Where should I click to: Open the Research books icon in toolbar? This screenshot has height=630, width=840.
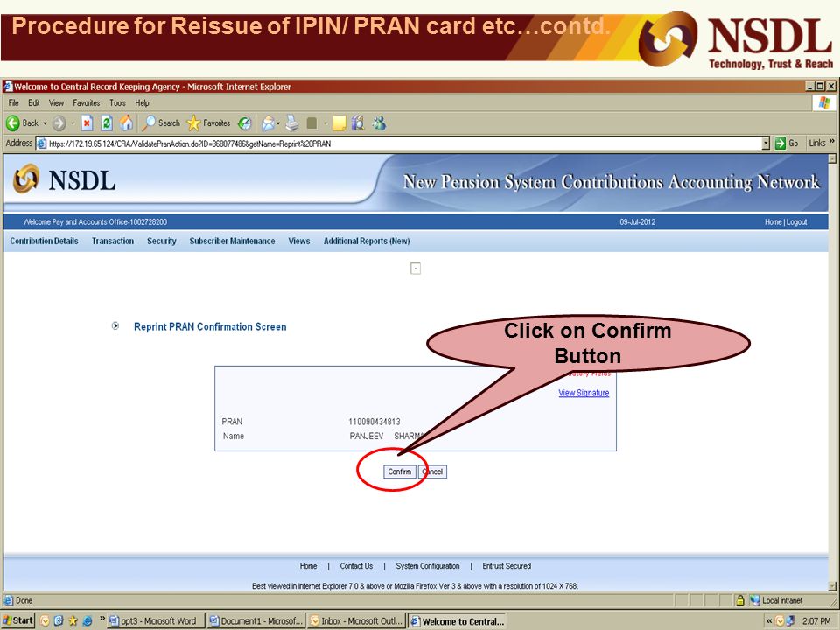coord(358,123)
